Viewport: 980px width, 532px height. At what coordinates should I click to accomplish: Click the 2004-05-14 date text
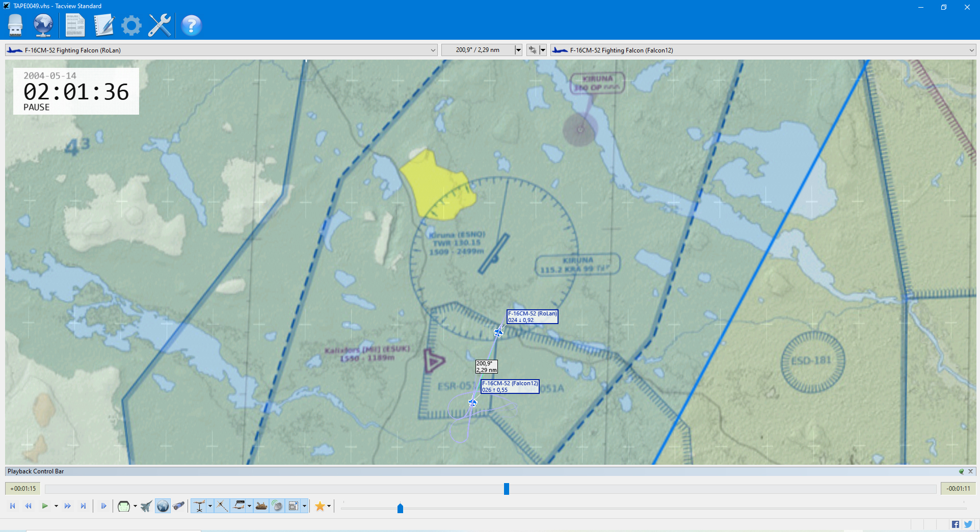(x=50, y=75)
